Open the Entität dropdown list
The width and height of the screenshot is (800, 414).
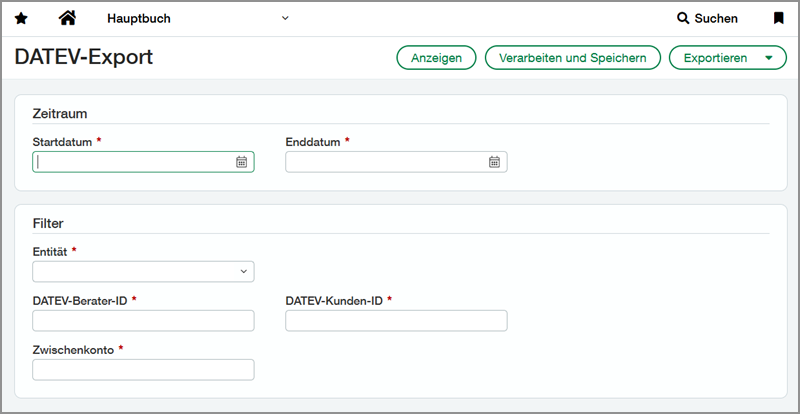pos(143,272)
